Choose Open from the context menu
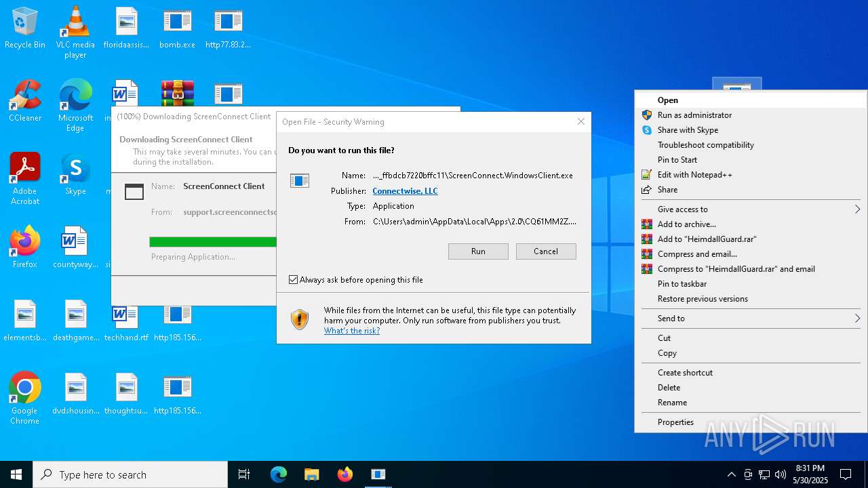 (751, 100)
